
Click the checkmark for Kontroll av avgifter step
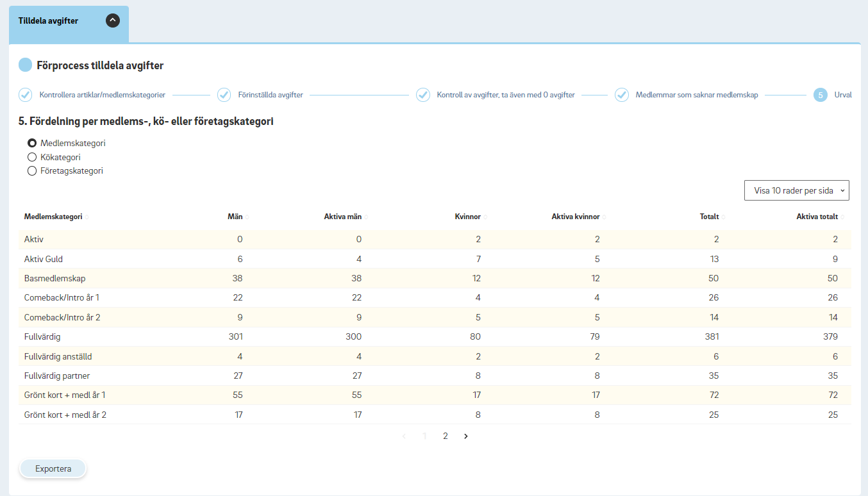pyautogui.click(x=423, y=95)
